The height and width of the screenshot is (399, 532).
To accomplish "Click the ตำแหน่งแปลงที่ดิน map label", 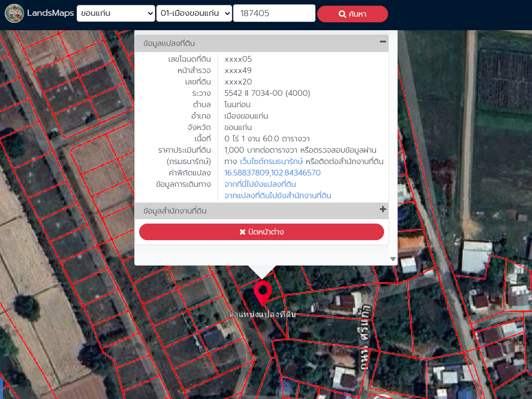I will (x=262, y=315).
